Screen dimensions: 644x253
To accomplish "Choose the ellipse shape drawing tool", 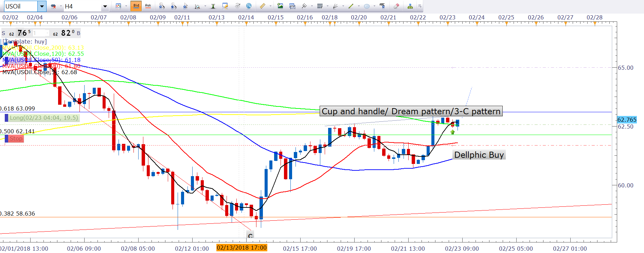I will pyautogui.click(x=366, y=6).
